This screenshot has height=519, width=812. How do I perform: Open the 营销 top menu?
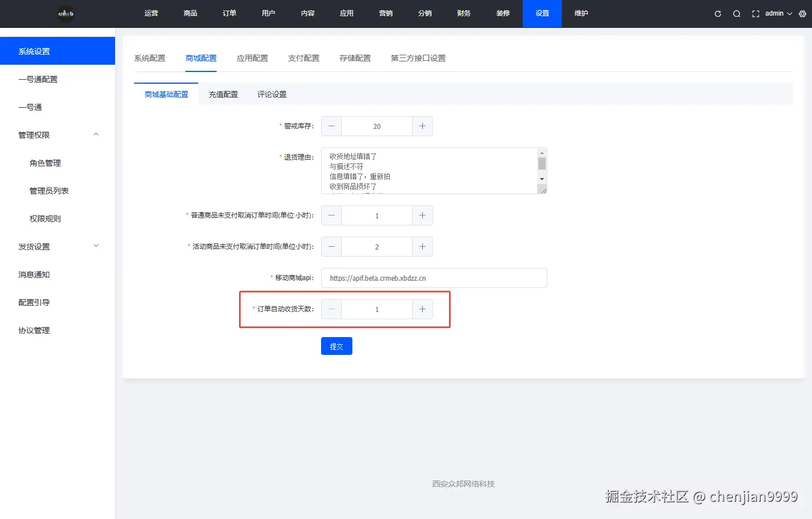(386, 13)
